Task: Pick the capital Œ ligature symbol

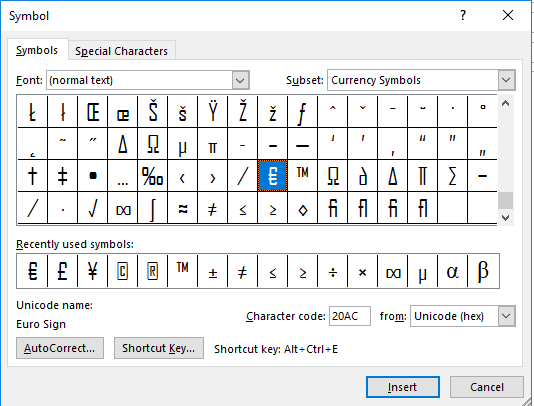Action: 93,112
